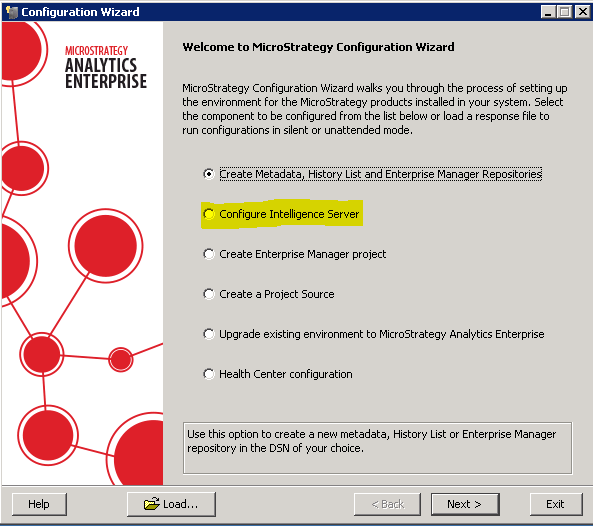Click the folder icon on Load button
Viewport: 593px width, 526px height.
point(152,504)
